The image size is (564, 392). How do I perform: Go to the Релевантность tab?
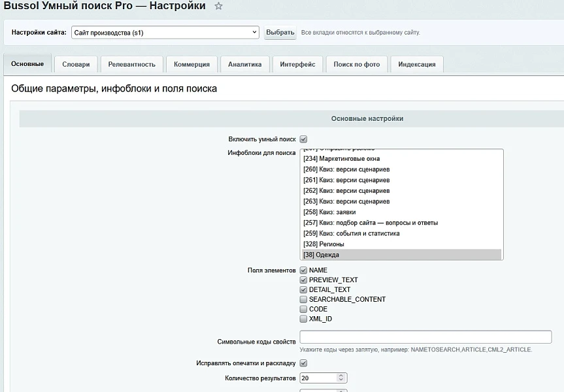coord(131,65)
